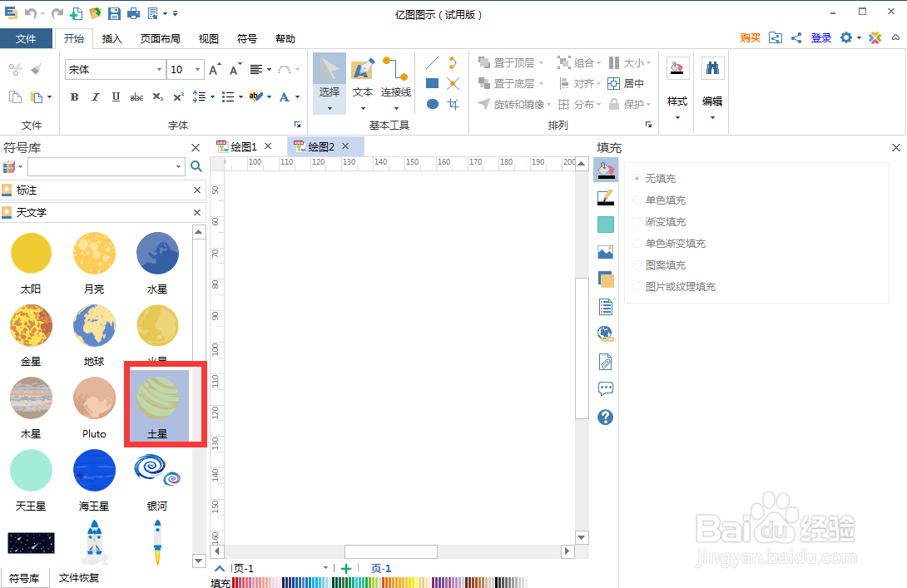Apply superscript formatting
The image size is (907, 588).
(179, 97)
